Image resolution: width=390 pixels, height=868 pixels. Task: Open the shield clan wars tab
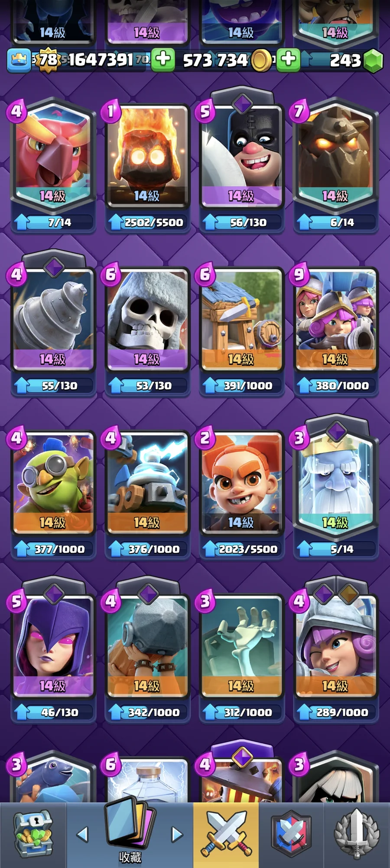(291, 835)
